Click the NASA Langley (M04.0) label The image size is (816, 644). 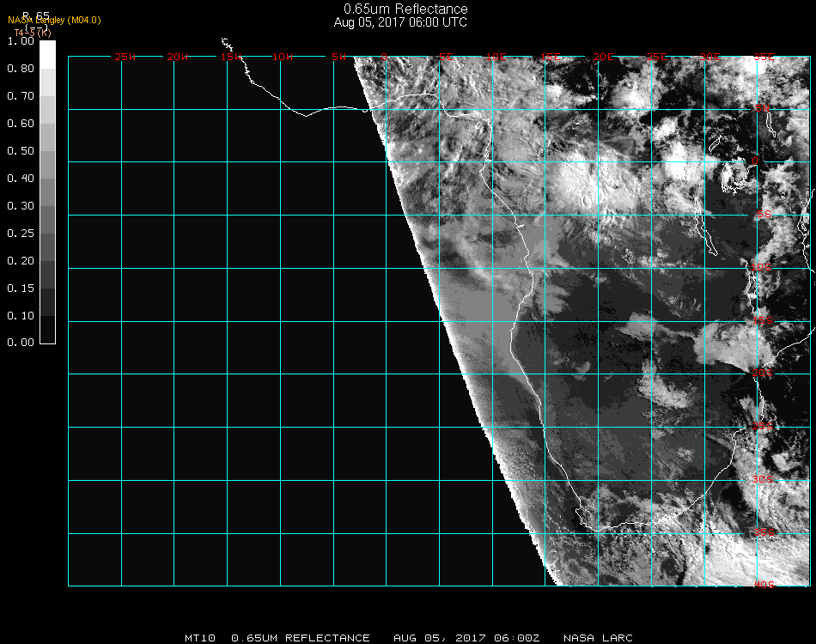tap(54, 21)
